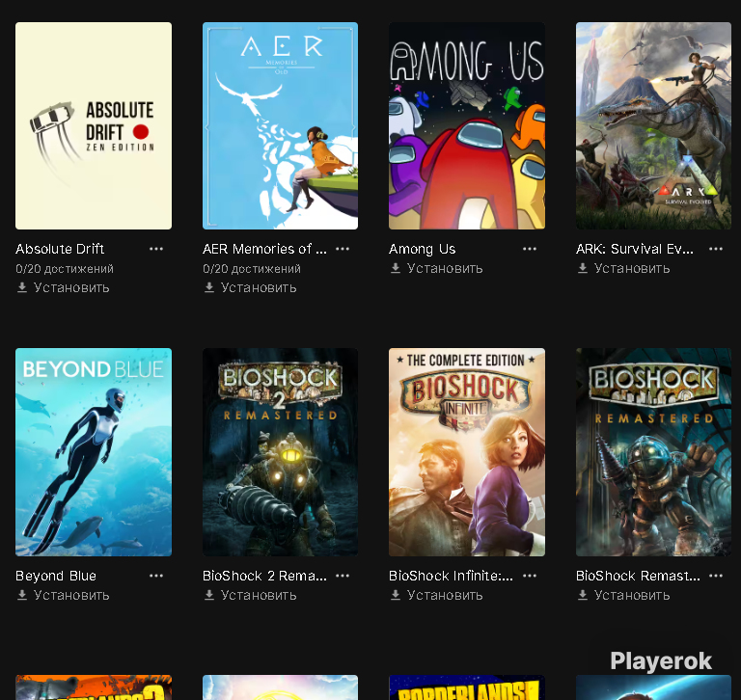
Task: Click the download icon under AER Memories
Action: (x=209, y=287)
